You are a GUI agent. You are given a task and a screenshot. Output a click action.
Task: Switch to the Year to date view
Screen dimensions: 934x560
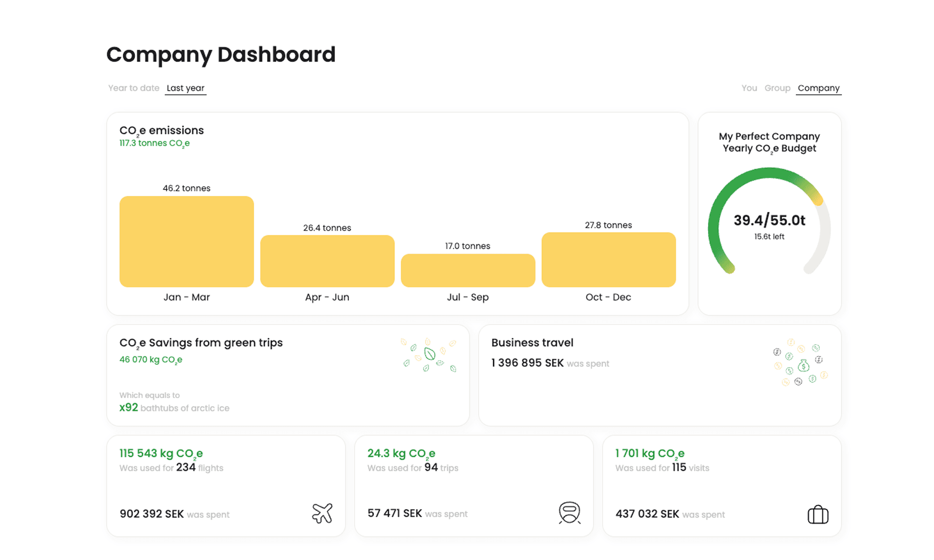[x=134, y=88]
